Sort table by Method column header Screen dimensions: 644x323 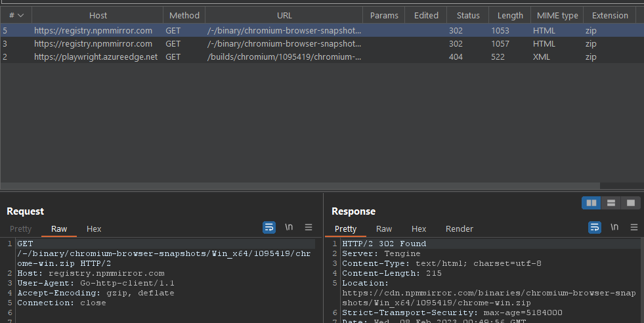click(x=184, y=16)
